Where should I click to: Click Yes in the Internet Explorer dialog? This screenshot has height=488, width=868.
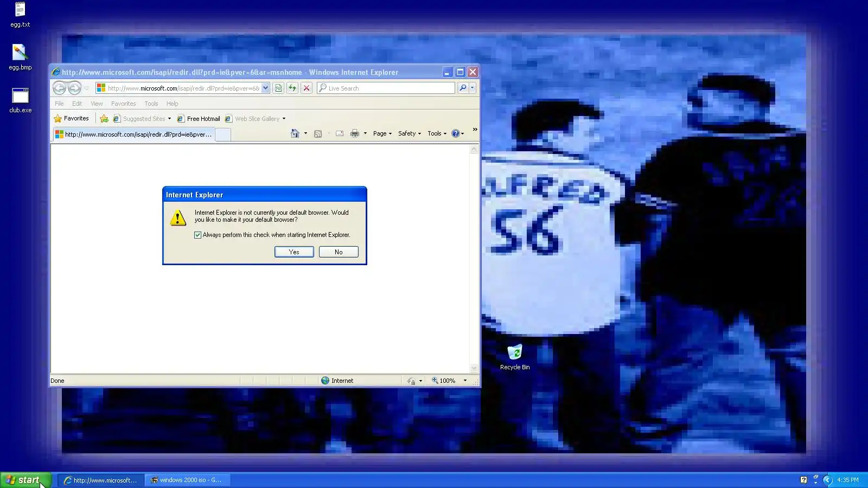[x=294, y=252]
